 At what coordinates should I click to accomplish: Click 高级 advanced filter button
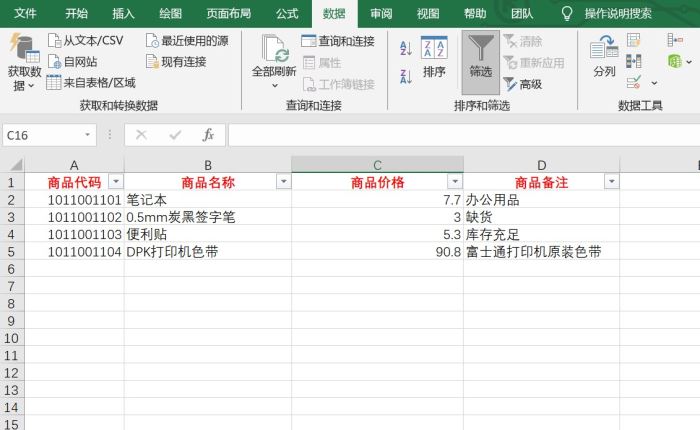[x=523, y=84]
